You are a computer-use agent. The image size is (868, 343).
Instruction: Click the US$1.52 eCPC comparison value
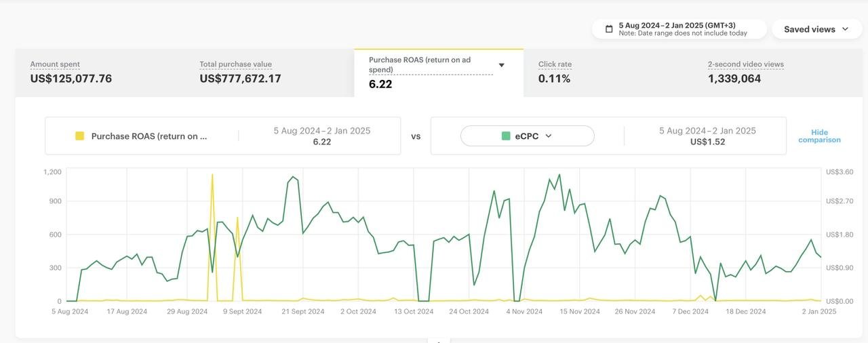[707, 142]
